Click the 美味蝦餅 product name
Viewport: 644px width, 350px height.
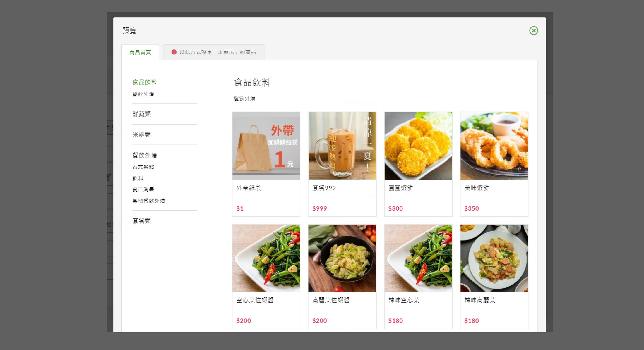[477, 188]
